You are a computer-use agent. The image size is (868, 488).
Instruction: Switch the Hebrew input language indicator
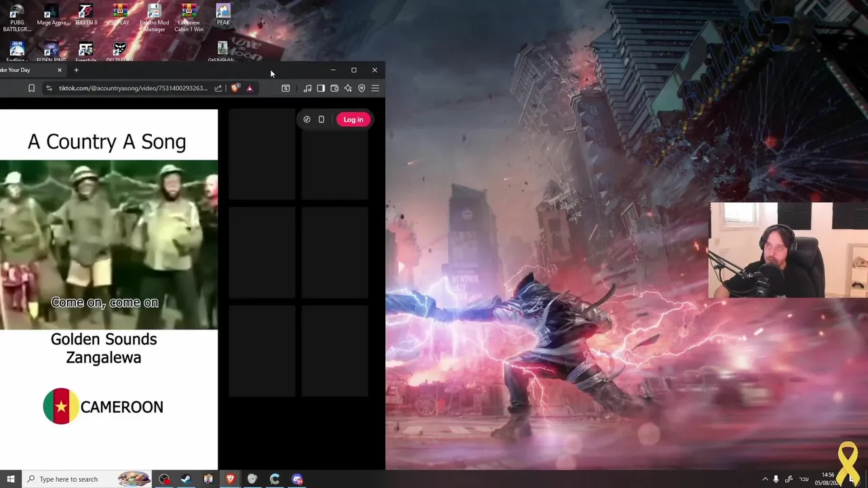804,479
